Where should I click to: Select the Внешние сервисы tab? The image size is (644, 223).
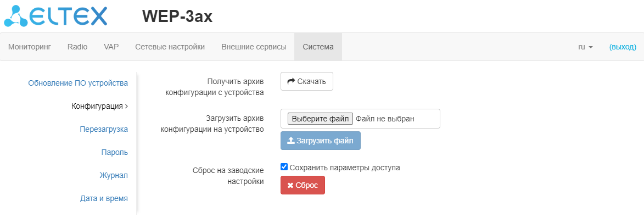(254, 47)
